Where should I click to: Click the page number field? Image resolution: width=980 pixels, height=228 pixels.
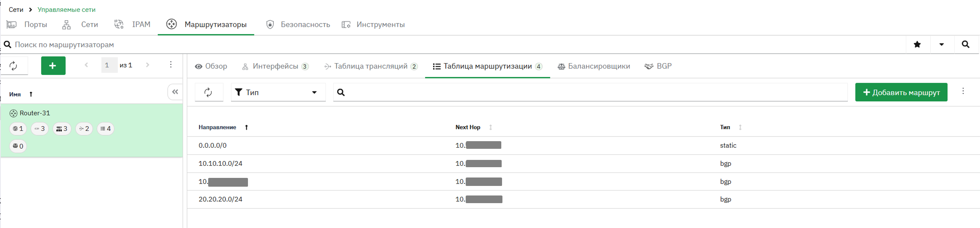[x=109, y=65]
